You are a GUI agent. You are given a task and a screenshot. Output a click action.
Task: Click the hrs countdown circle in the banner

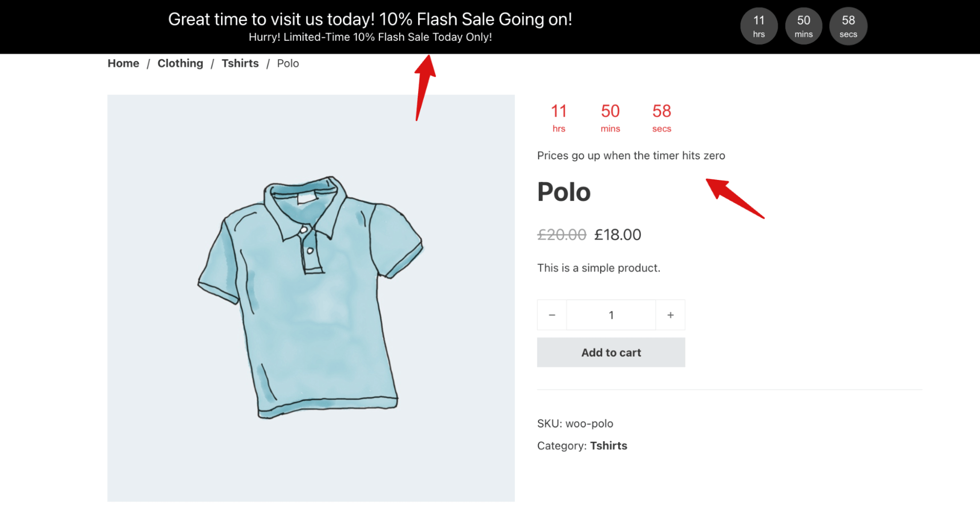pos(758,25)
